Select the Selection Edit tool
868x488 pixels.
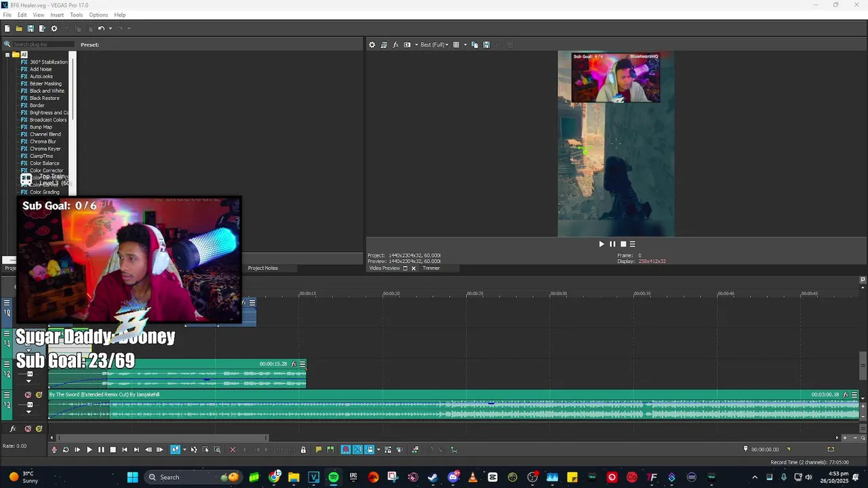[x=205, y=449]
